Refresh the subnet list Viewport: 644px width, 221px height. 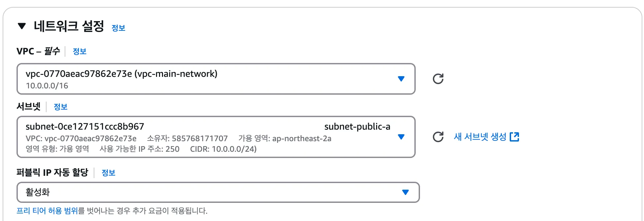pos(438,137)
